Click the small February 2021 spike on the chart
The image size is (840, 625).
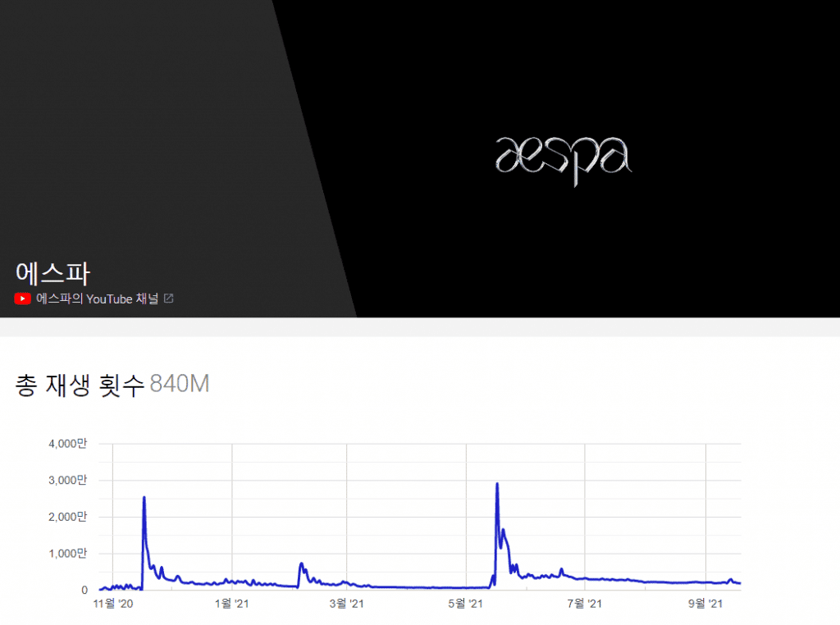[302, 564]
